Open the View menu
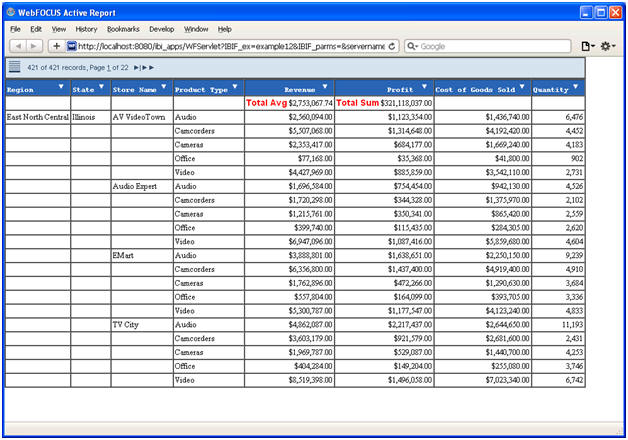The width and height of the screenshot is (628, 440). (x=58, y=29)
